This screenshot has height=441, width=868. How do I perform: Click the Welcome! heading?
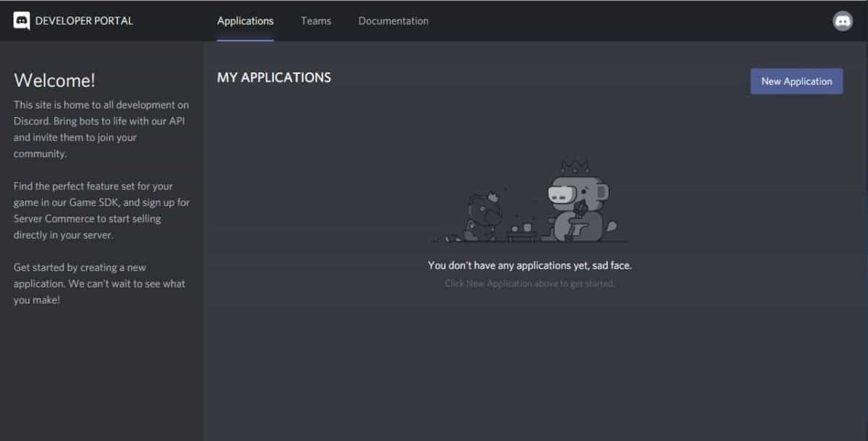[54, 80]
